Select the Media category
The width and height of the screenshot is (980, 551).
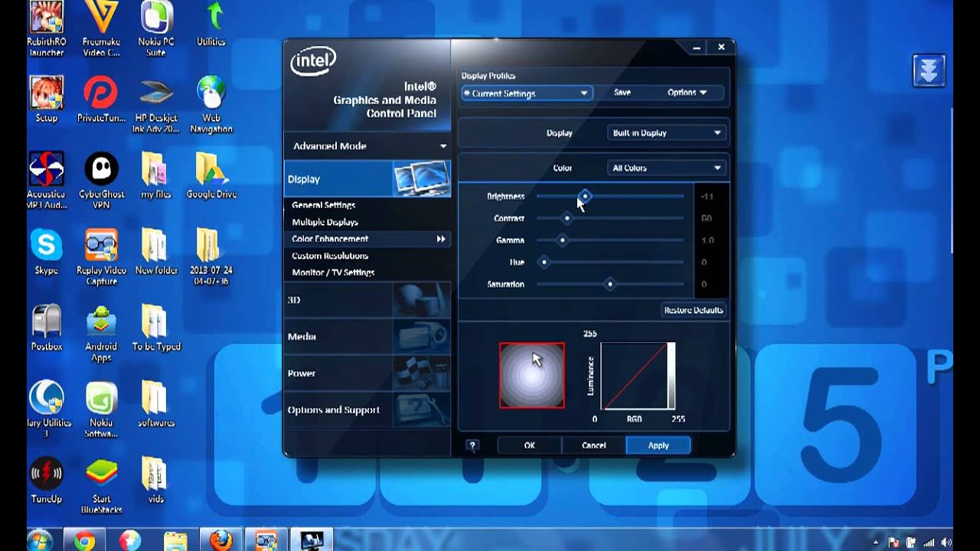pos(367,337)
